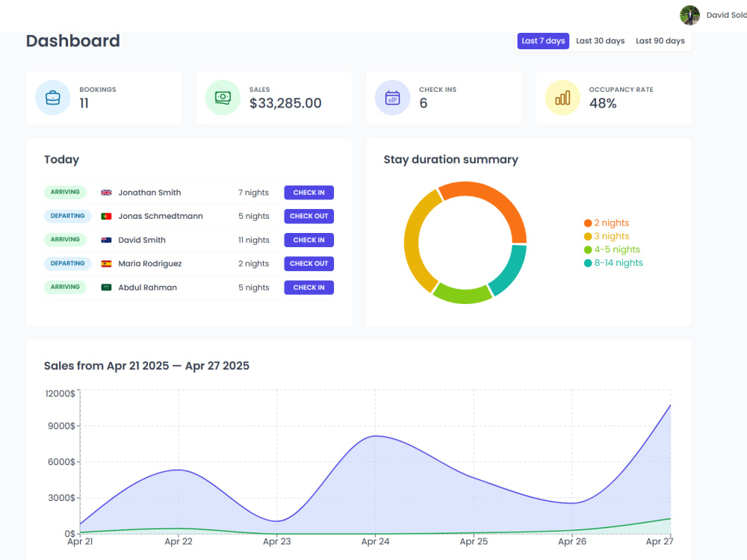747x560 pixels.
Task: Click the orange 2 nights legend dot
Action: point(588,223)
